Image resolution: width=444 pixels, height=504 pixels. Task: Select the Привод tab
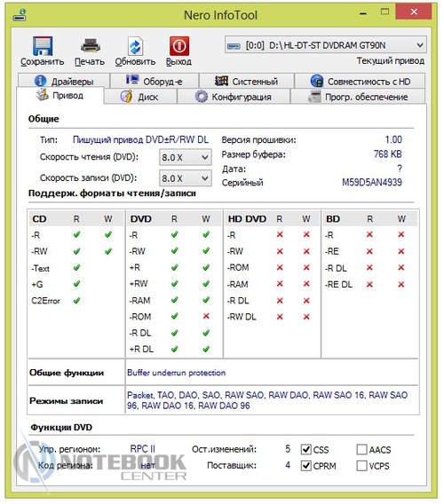tap(60, 95)
